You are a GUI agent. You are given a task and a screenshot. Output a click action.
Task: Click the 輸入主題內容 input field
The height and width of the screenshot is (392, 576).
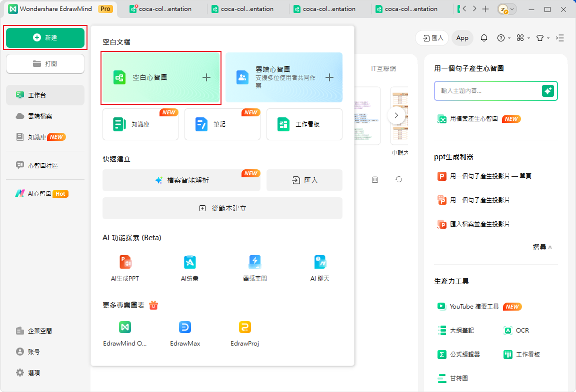[x=487, y=91]
